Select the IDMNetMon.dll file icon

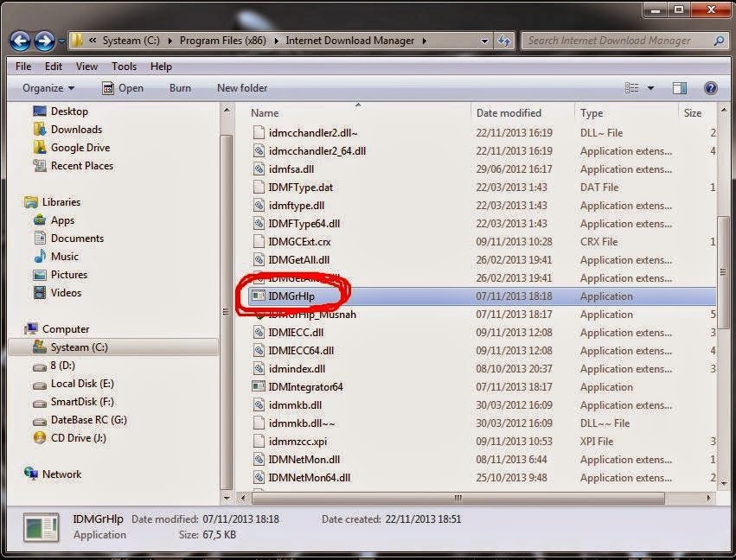click(x=259, y=460)
